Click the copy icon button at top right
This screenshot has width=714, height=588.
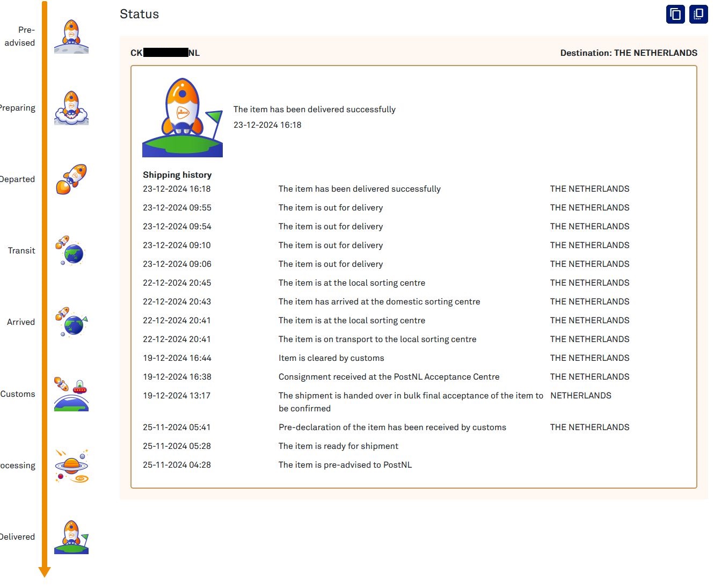tap(675, 14)
